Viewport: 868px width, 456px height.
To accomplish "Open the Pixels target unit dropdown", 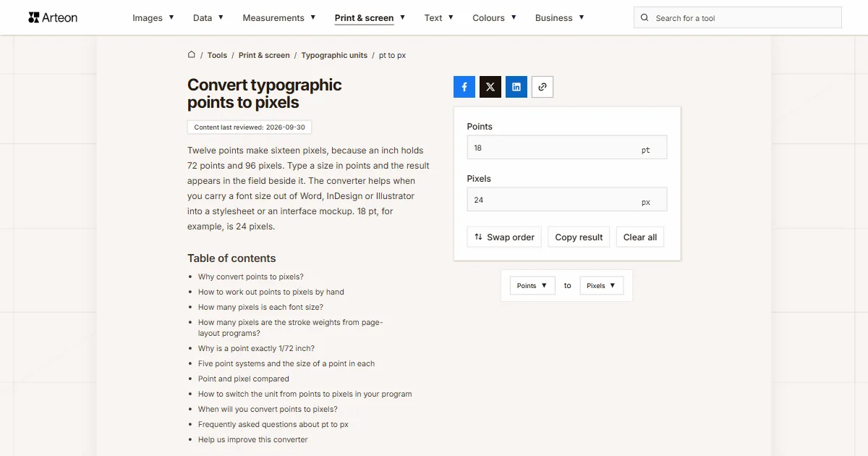I will click(602, 286).
